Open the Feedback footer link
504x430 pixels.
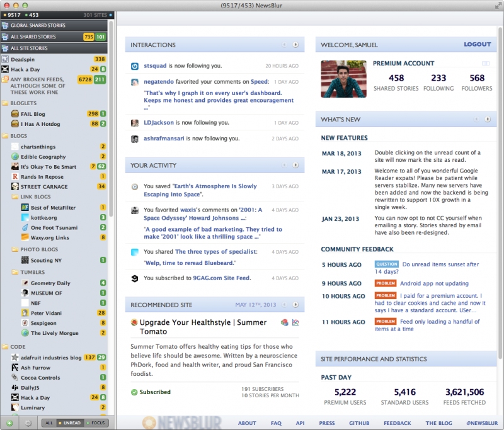pos(398,423)
